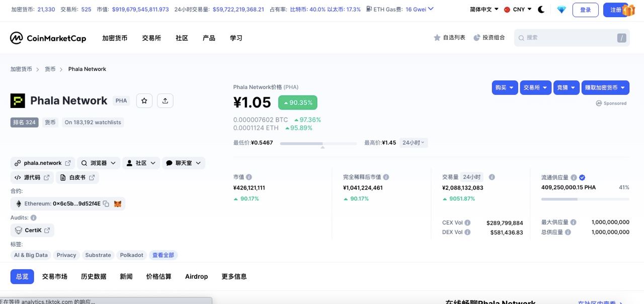Click the diamond rewards icon
Screen dimensions: 644x304
(x=561, y=10)
